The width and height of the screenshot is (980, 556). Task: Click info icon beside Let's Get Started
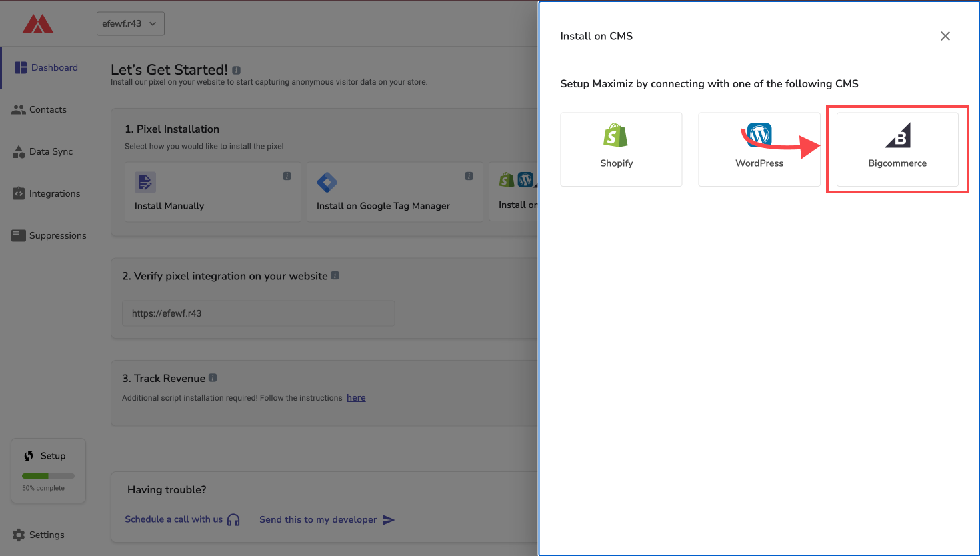(237, 70)
